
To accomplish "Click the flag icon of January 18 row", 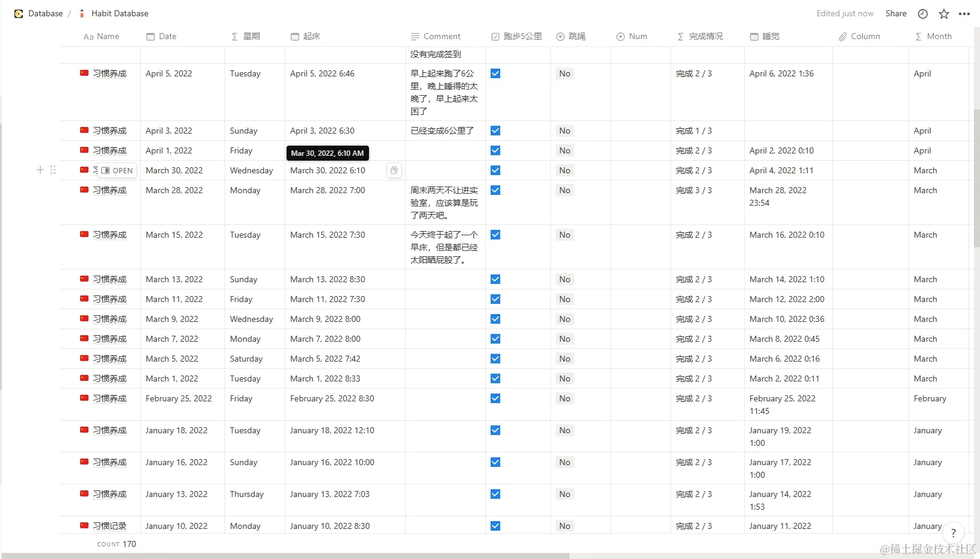I will click(x=84, y=430).
